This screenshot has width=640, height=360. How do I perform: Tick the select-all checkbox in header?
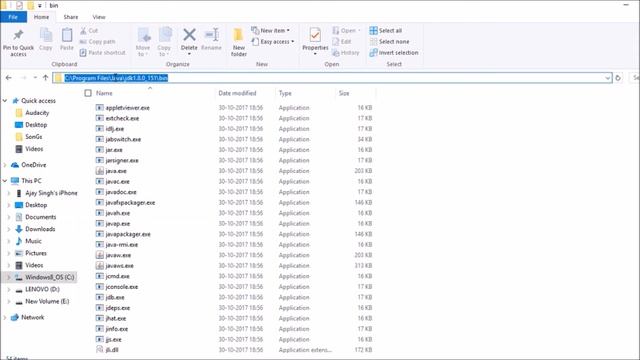click(x=88, y=93)
